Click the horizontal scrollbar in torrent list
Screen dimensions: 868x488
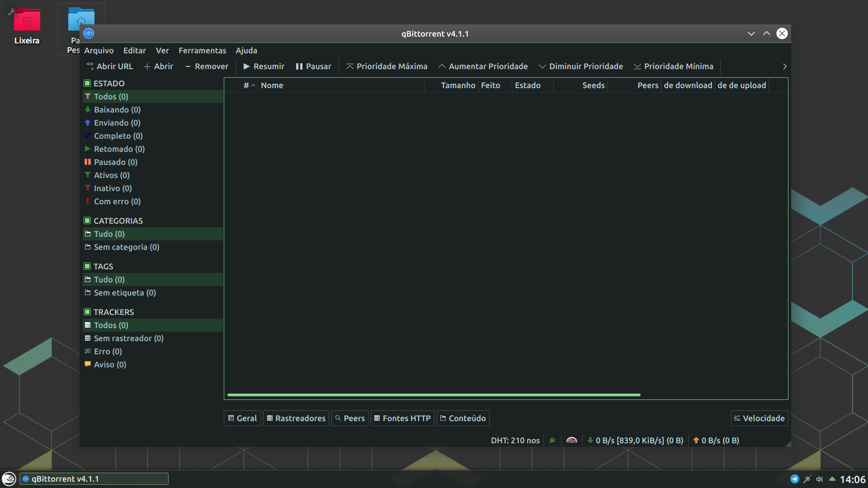pyautogui.click(x=434, y=395)
